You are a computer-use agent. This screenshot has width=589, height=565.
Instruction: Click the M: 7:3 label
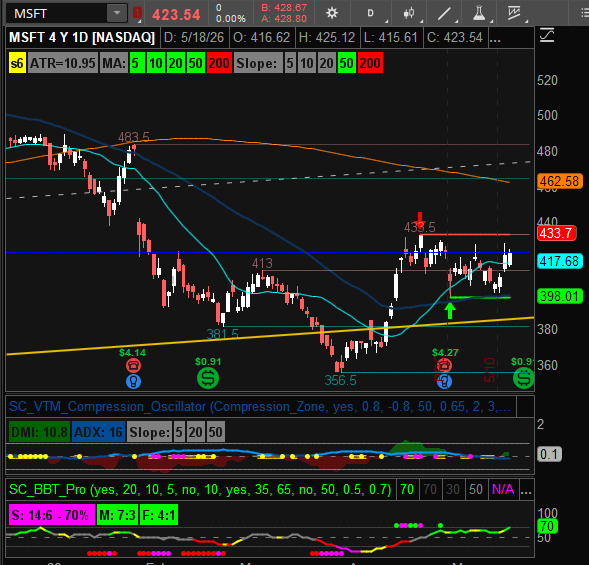[x=117, y=515]
